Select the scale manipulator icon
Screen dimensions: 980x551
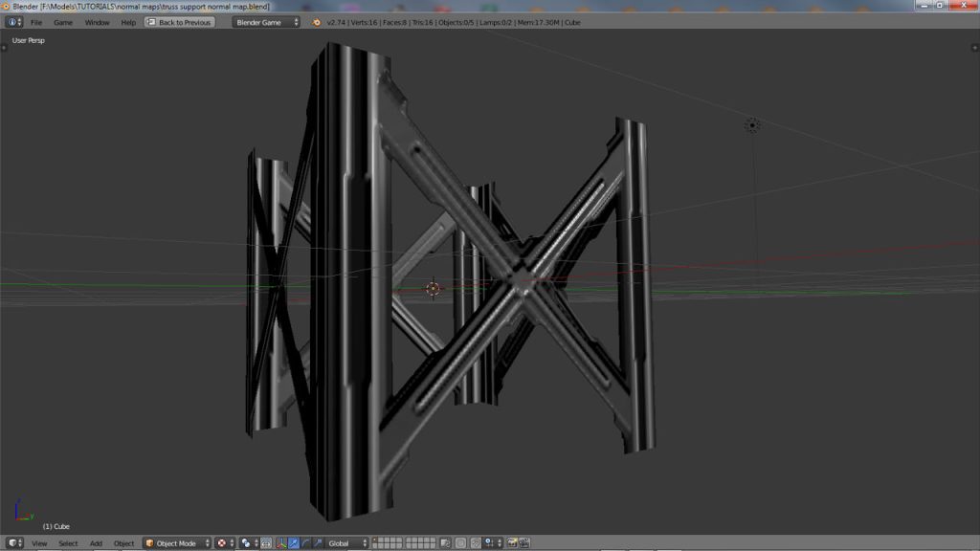pos(318,542)
